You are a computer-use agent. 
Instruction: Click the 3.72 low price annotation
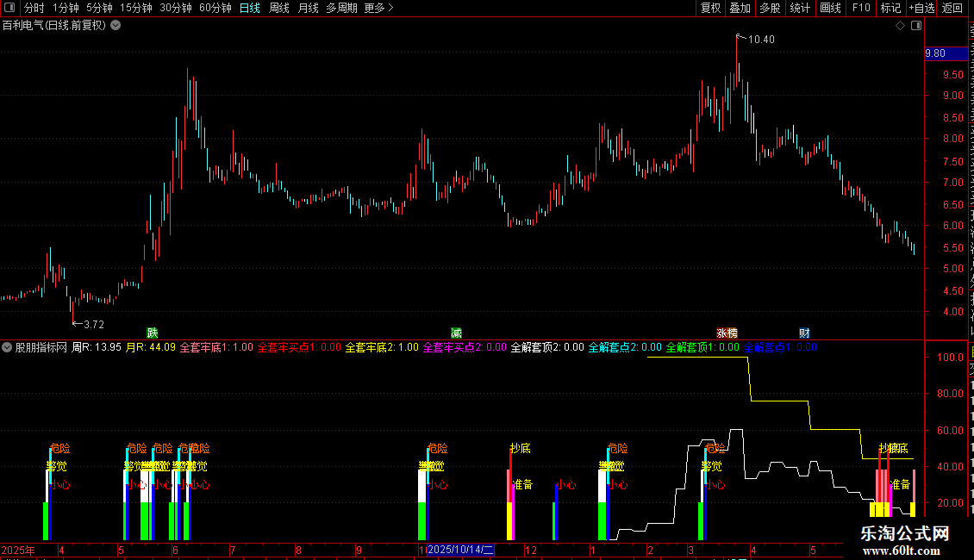[93, 325]
